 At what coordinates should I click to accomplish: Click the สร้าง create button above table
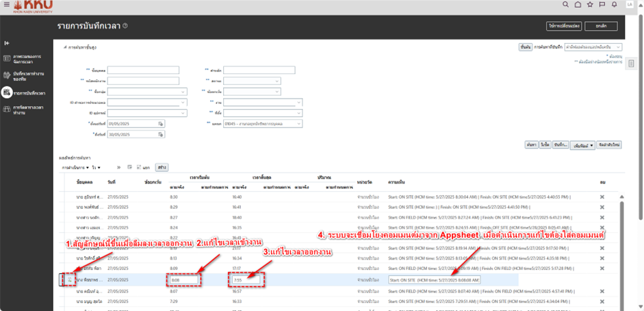click(162, 166)
